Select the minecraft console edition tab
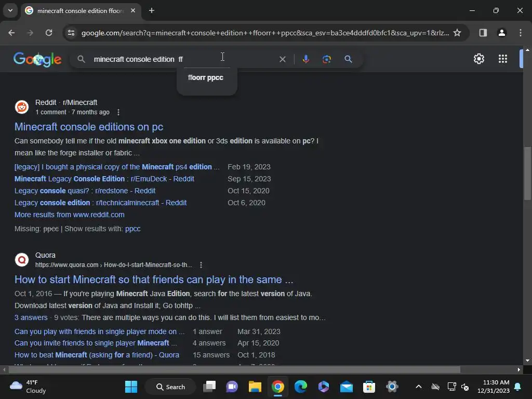This screenshot has height=399, width=532. (80, 10)
